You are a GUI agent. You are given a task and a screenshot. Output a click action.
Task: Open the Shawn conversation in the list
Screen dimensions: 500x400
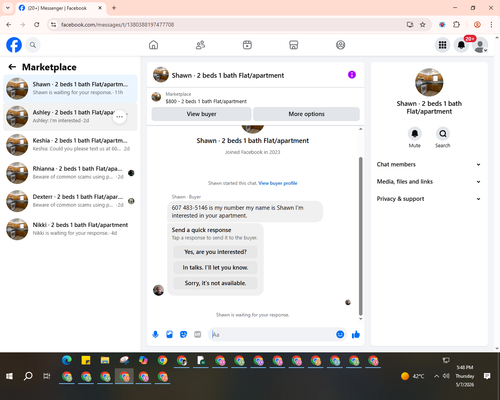point(70,89)
